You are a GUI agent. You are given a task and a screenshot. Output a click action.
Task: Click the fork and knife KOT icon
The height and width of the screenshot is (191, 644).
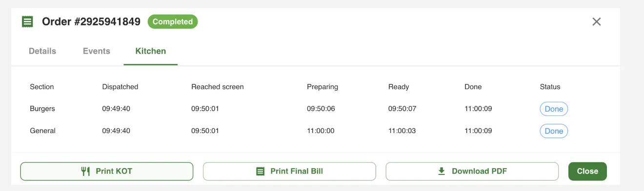pyautogui.click(x=85, y=171)
